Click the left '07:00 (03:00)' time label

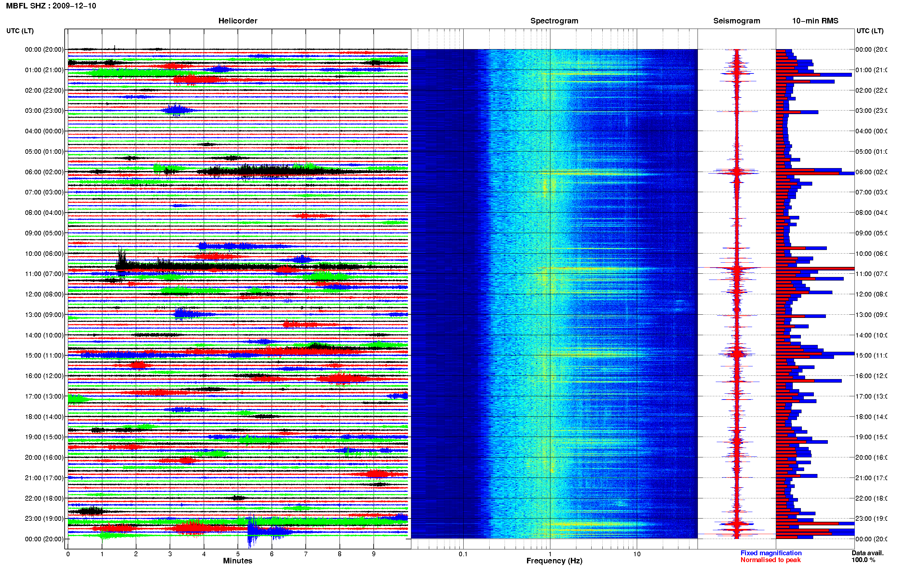44,192
